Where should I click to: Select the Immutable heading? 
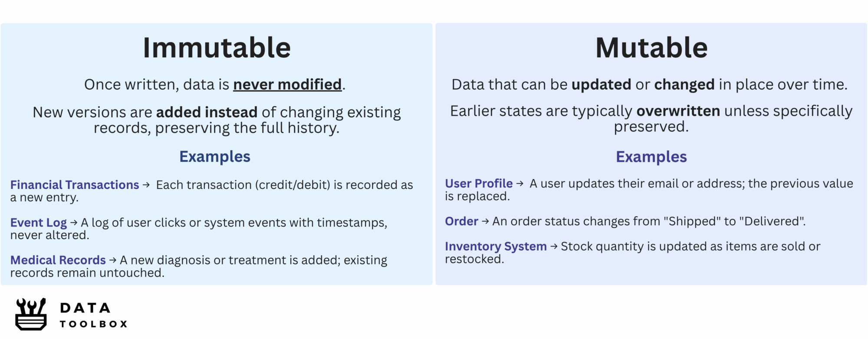(x=217, y=47)
